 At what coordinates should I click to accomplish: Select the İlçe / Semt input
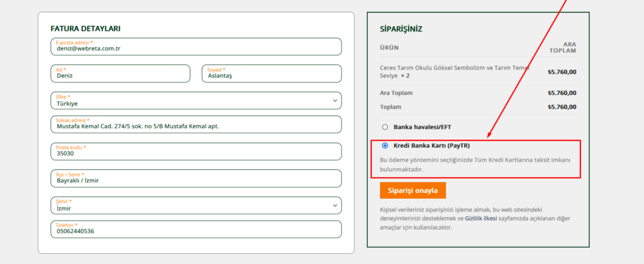point(195,179)
